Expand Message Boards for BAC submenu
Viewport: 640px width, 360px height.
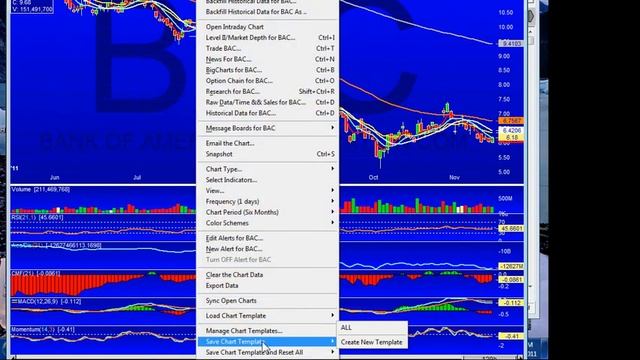click(x=268, y=128)
